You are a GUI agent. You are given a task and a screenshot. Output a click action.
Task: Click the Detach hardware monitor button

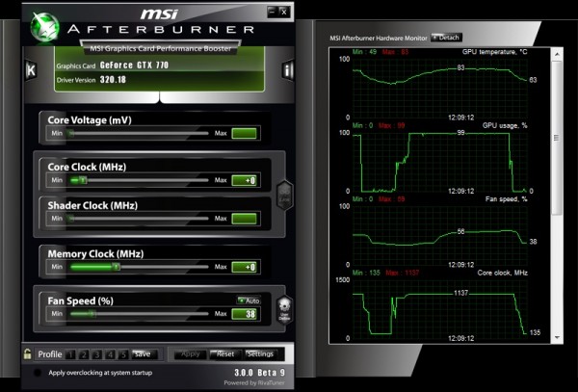[446, 38]
